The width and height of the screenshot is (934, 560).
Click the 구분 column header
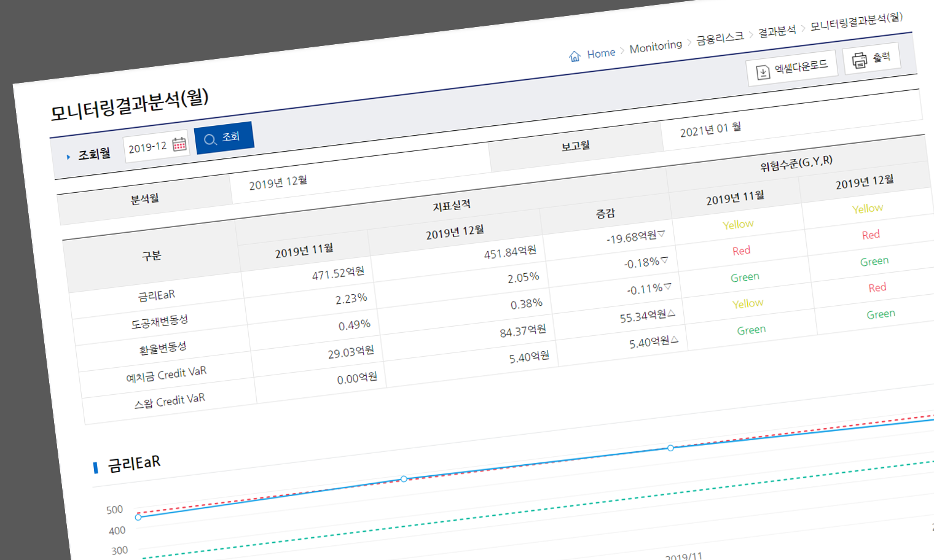(151, 255)
